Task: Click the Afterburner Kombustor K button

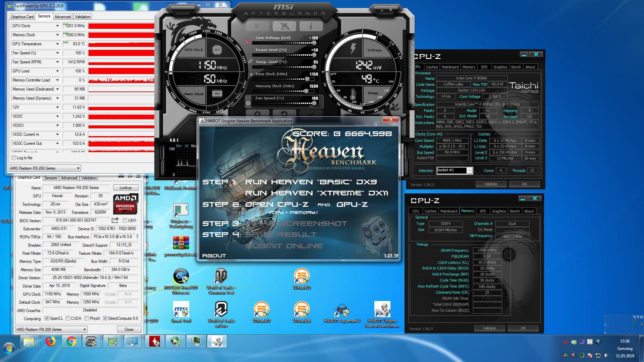Action: click(257, 26)
